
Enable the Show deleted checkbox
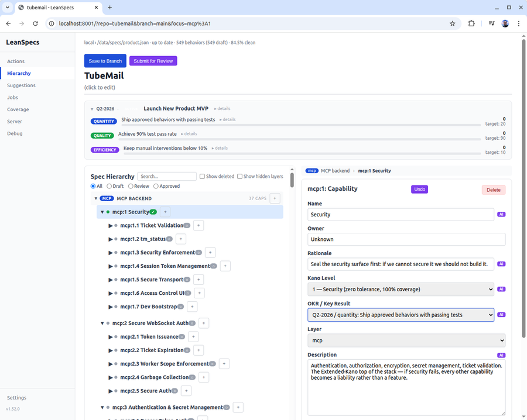202,177
